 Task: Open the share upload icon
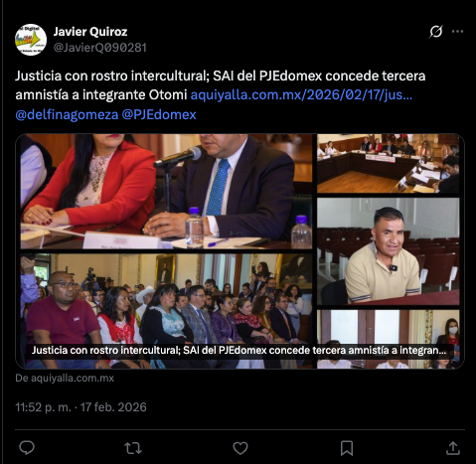click(x=453, y=448)
